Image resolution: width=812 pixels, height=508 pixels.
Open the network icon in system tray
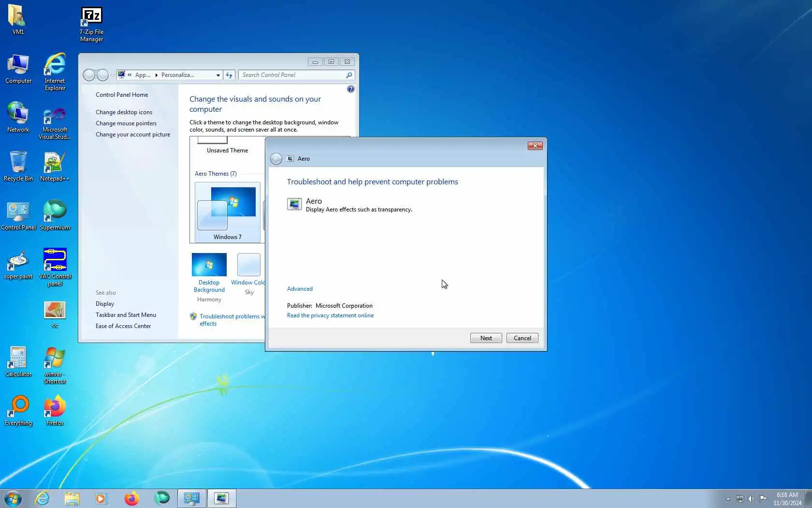click(740, 499)
